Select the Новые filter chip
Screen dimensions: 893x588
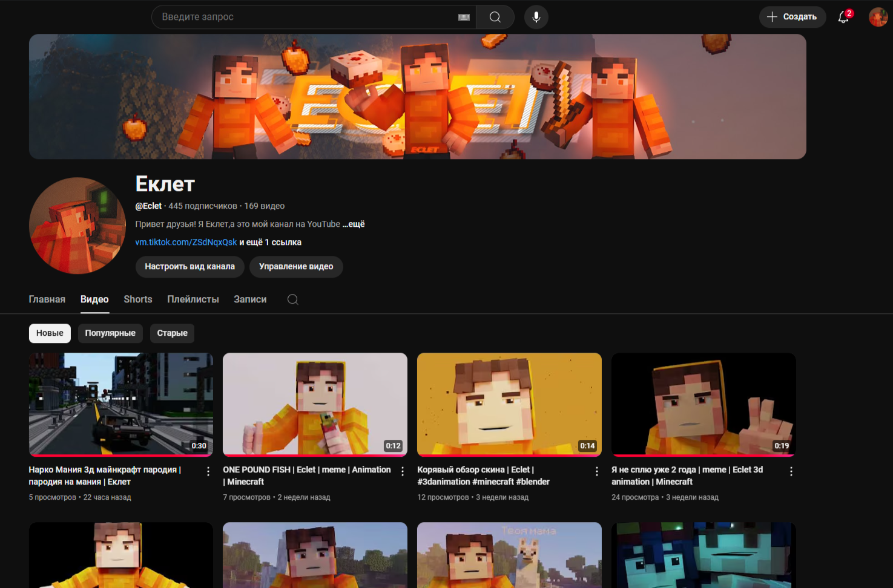click(x=50, y=333)
